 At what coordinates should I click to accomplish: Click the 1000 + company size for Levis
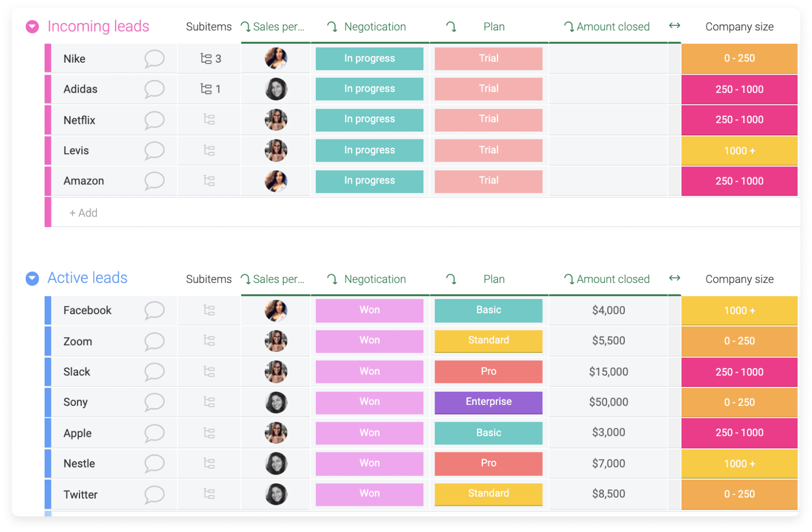[x=739, y=151]
